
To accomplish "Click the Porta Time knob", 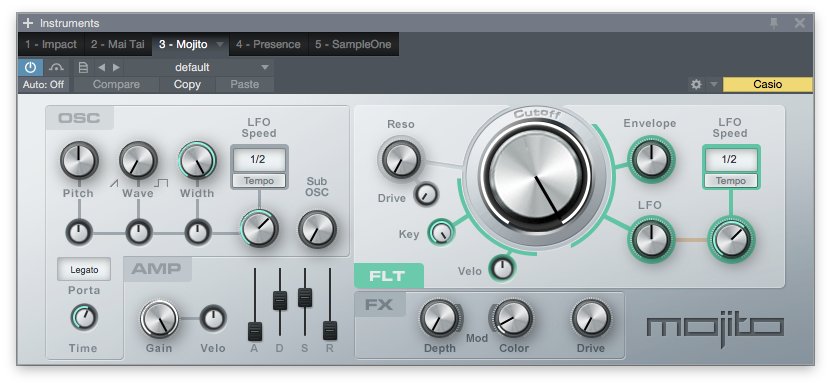I will 84,317.
